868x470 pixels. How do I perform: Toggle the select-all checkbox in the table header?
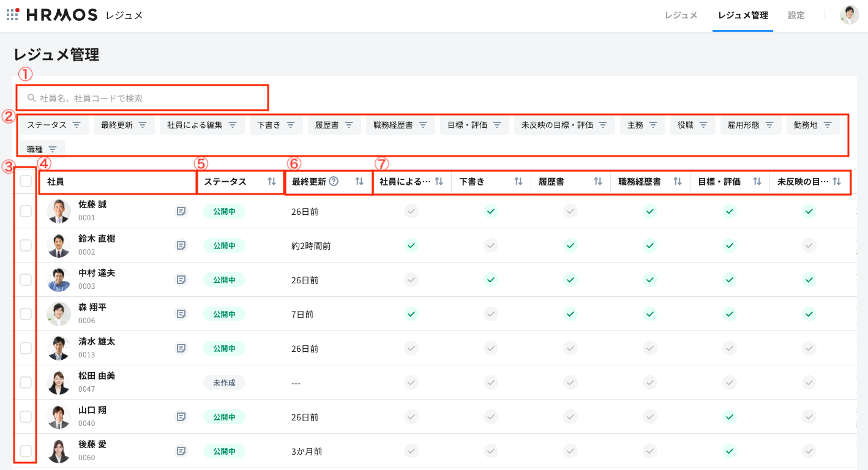click(x=26, y=181)
